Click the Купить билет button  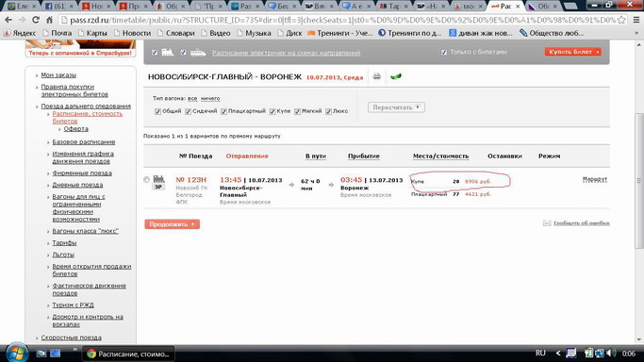(x=573, y=52)
